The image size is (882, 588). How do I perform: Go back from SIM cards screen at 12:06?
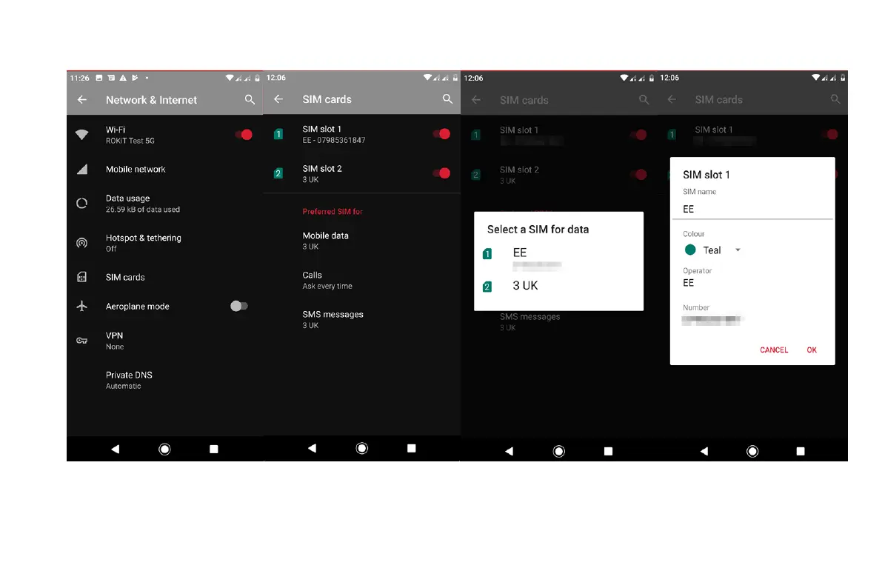pos(278,99)
